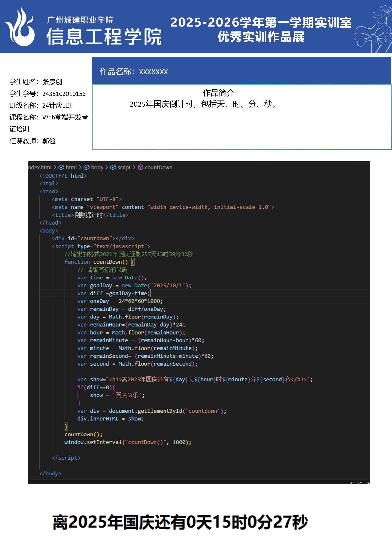Image resolution: width=392 pixels, height=554 pixels.
Task: Expand the chevron after body breadcrumb
Action: 107,167
